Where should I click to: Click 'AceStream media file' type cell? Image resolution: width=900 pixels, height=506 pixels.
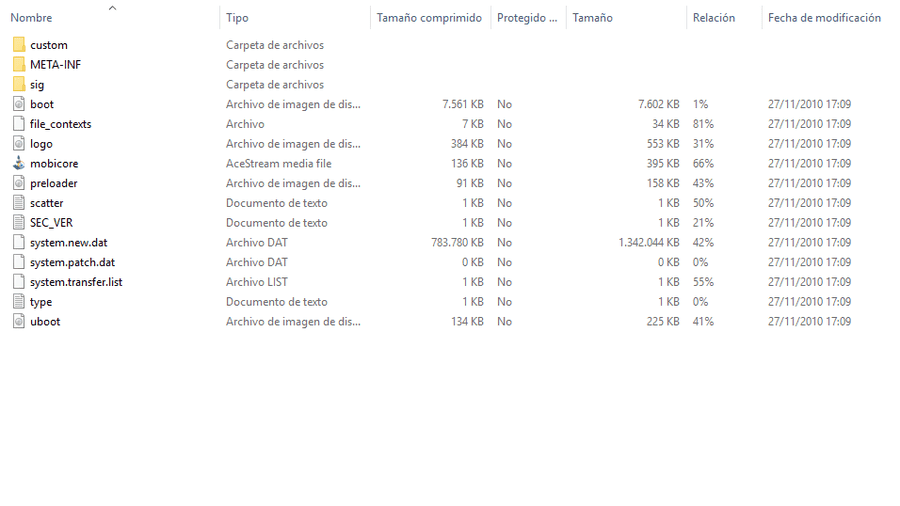pos(278,164)
